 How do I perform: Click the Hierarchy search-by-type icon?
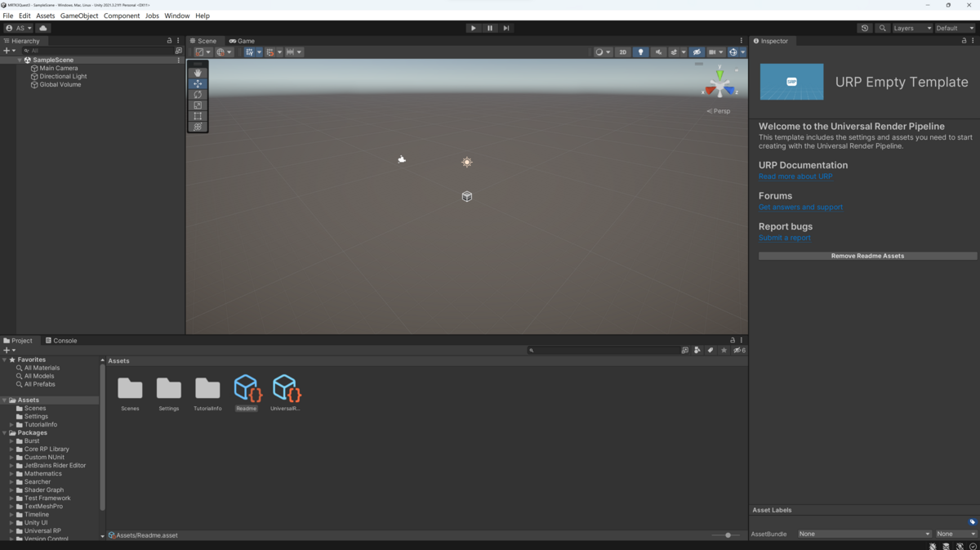[179, 51]
